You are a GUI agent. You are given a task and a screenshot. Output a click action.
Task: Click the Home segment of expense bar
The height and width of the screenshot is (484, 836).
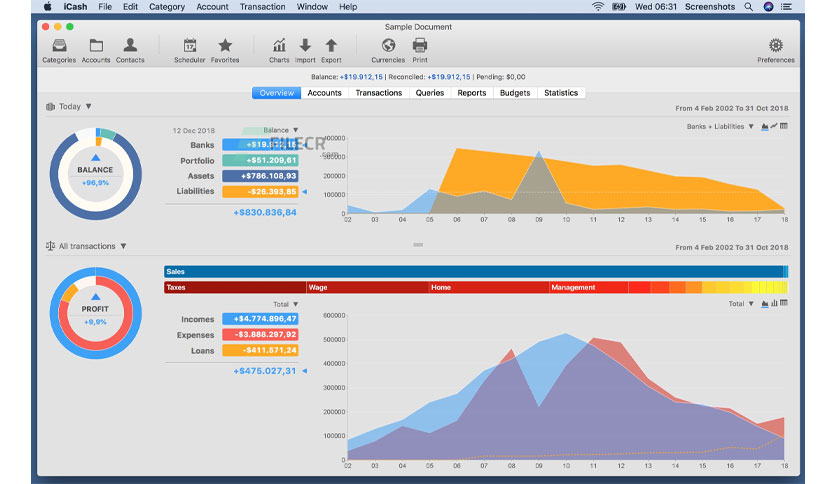(x=489, y=287)
